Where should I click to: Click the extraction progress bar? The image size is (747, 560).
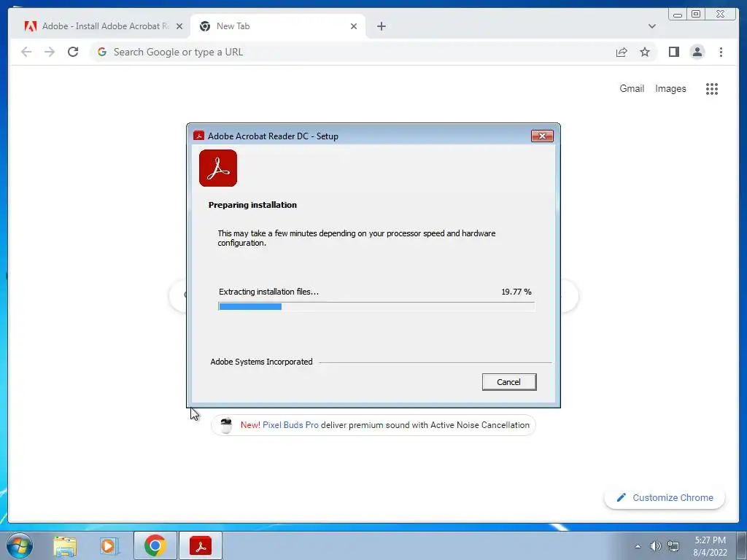point(376,306)
